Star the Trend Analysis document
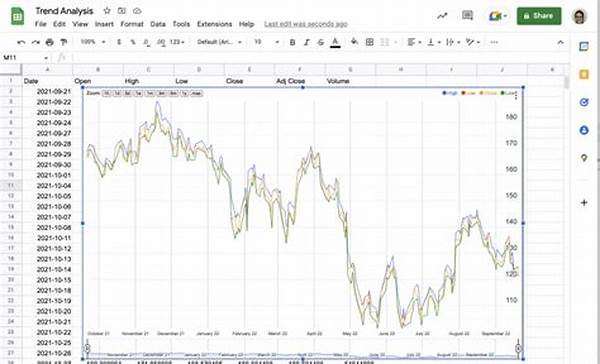This screenshot has width=600, height=364. [107, 11]
